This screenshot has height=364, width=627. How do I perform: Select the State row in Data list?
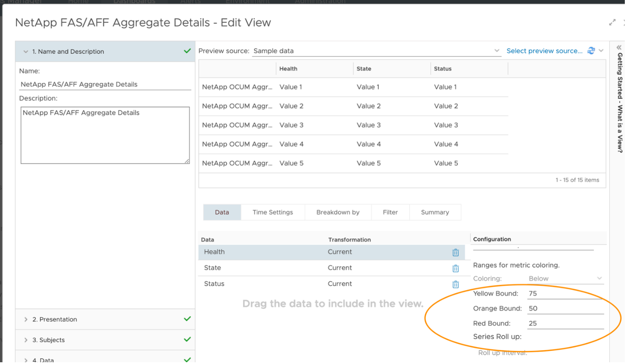[331, 268]
